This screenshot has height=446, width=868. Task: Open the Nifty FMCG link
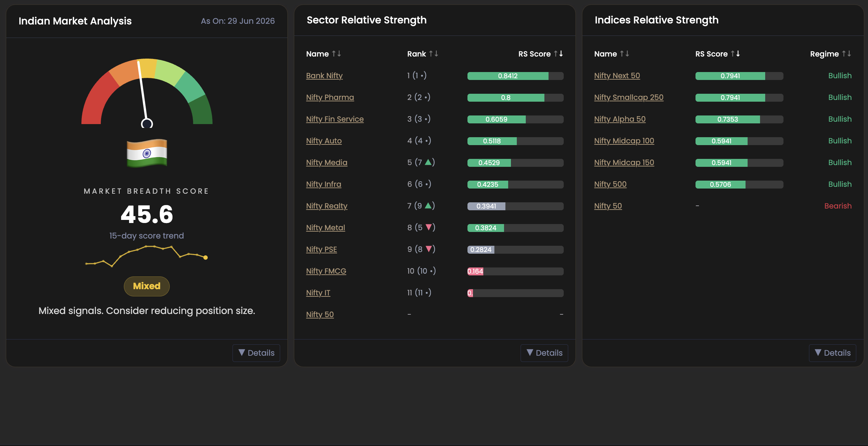point(326,271)
